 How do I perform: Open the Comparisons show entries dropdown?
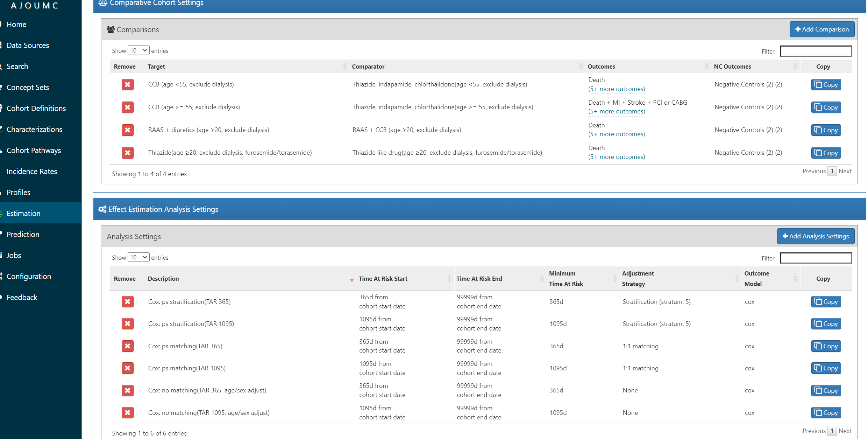coord(138,50)
